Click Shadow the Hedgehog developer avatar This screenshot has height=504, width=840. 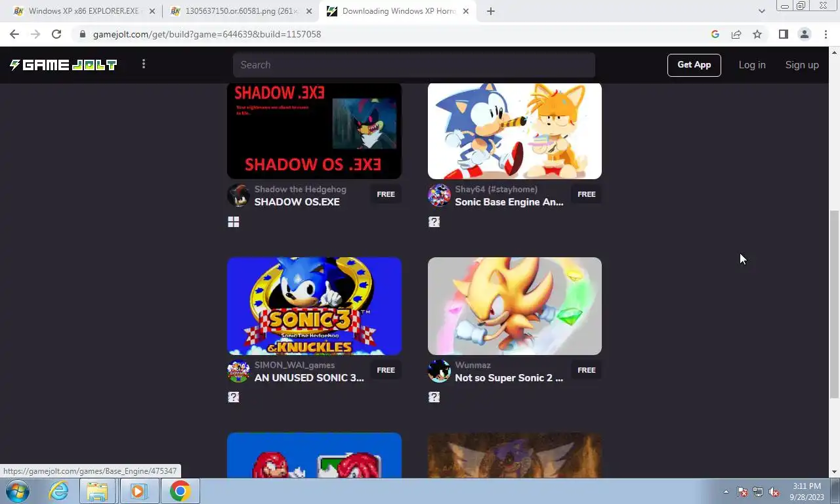point(238,196)
